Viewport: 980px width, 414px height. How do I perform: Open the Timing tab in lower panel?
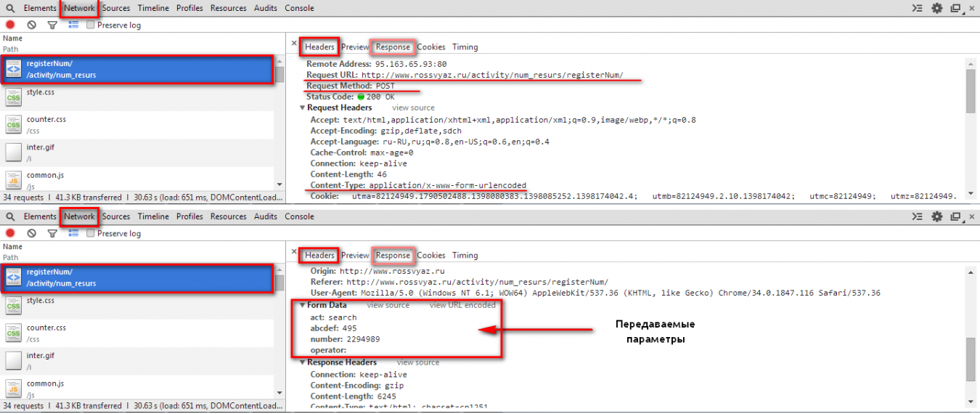tap(465, 256)
